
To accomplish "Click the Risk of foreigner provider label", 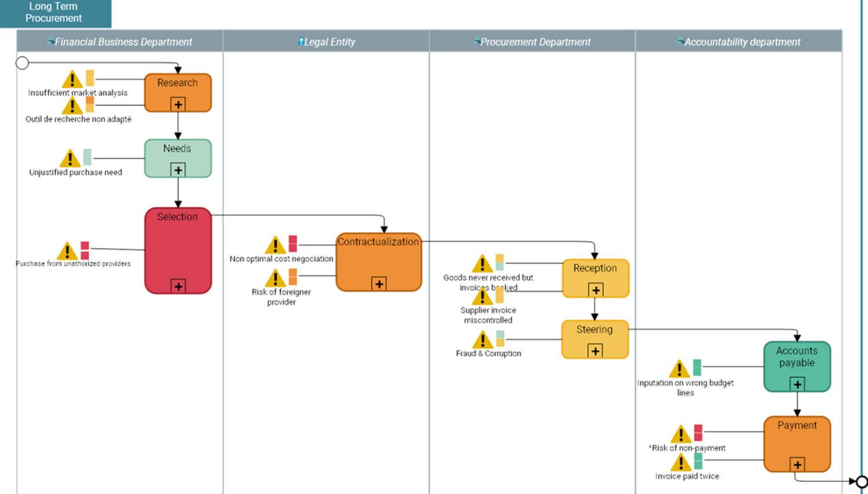I will point(281,297).
